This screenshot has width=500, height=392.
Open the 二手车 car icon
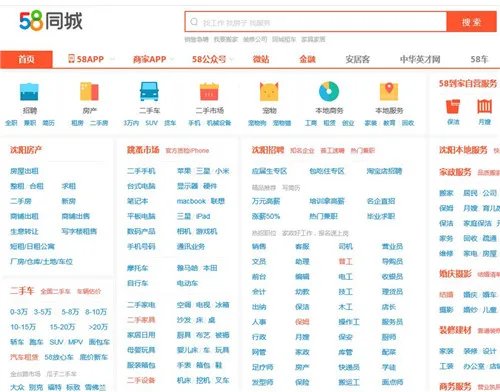click(149, 92)
